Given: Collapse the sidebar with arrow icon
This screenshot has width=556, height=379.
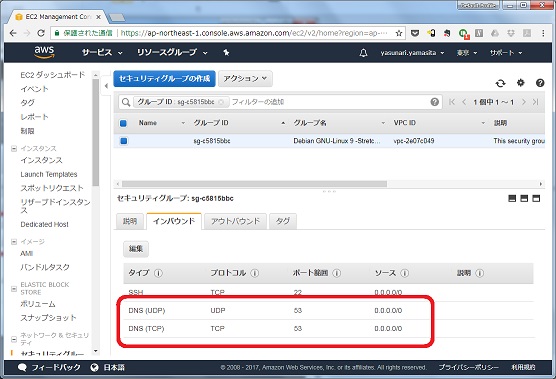Looking at the screenshot, I should pyautogui.click(x=106, y=85).
